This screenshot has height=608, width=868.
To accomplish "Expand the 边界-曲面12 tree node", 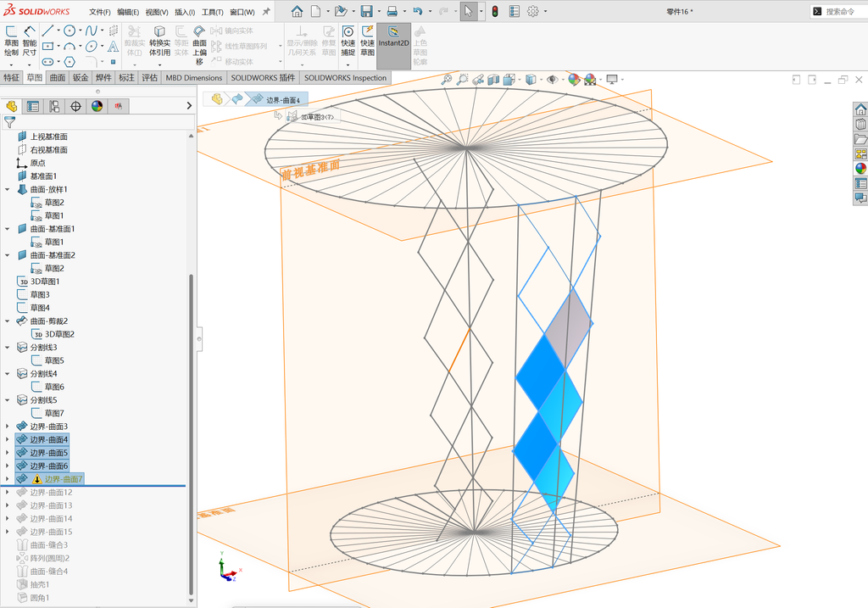I will tap(7, 493).
